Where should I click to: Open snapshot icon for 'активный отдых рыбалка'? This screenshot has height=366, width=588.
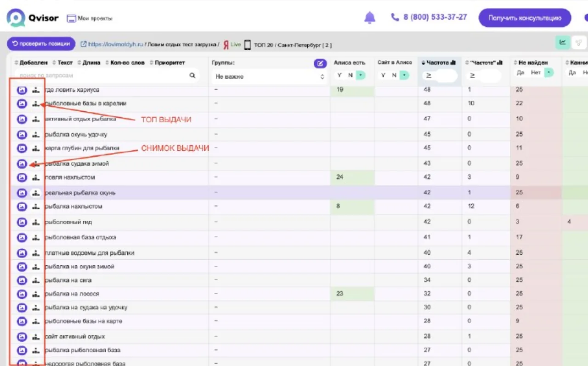coord(22,120)
